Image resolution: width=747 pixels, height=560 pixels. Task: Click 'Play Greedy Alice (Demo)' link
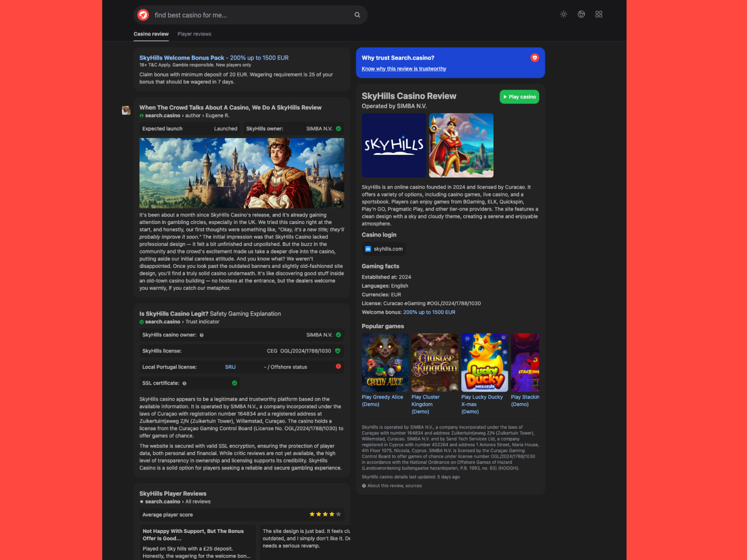(382, 401)
